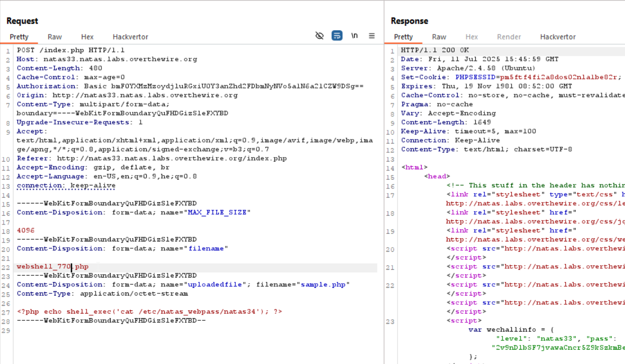Click the 'Pragma: no-cache' response header
The image size is (625, 364).
tap(437, 104)
